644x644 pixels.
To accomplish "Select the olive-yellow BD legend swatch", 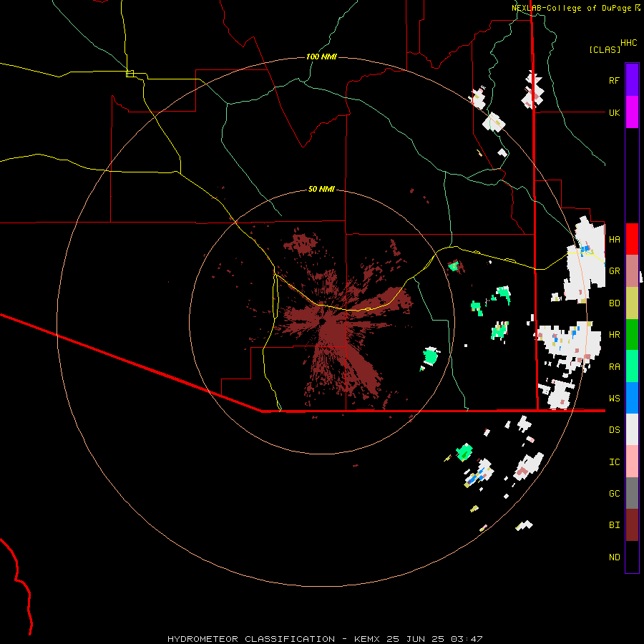I will pyautogui.click(x=632, y=303).
